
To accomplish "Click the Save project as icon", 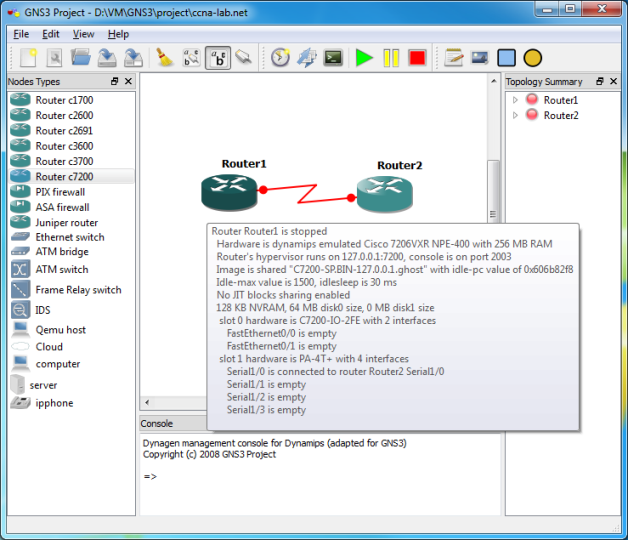I will (133, 58).
